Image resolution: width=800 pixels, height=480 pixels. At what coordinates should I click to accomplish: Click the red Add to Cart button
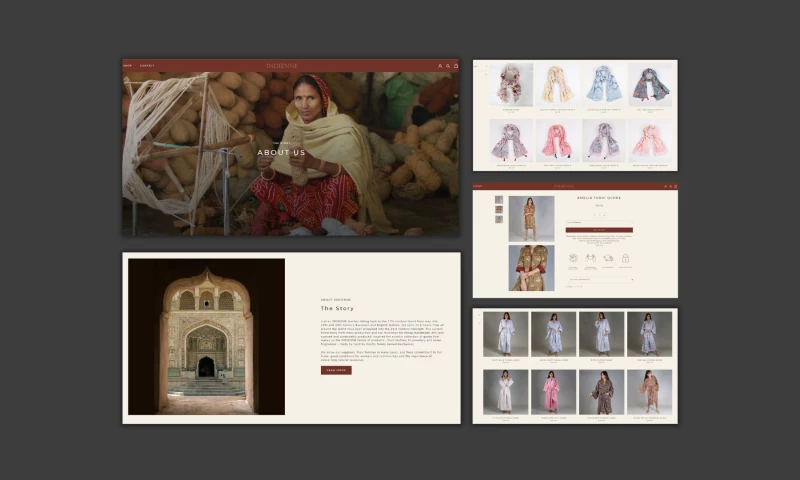599,230
